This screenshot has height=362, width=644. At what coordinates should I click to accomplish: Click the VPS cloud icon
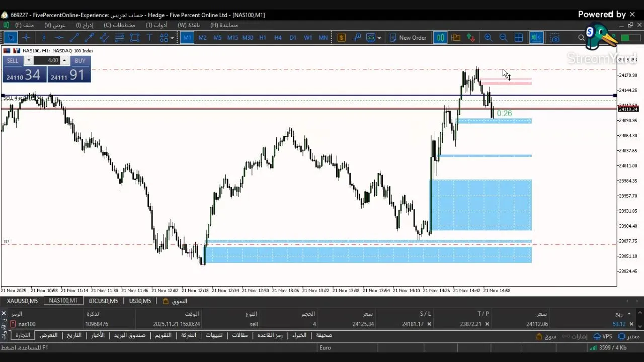coord(603,336)
